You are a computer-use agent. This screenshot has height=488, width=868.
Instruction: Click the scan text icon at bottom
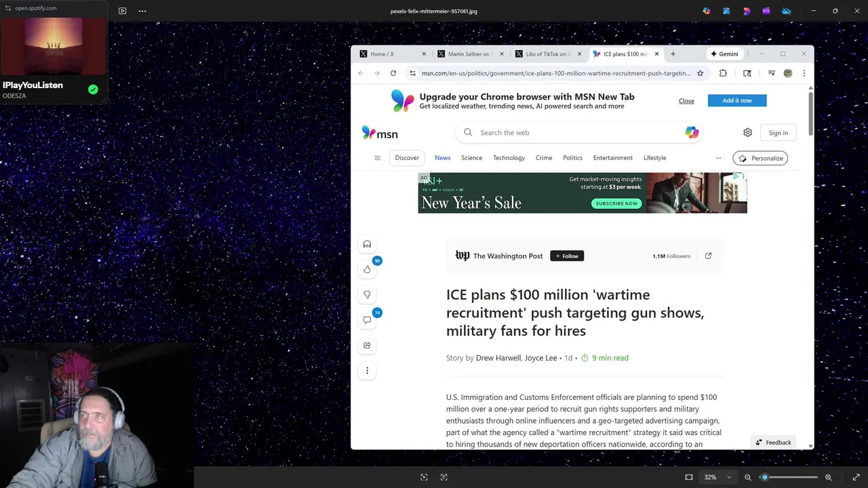point(444,477)
